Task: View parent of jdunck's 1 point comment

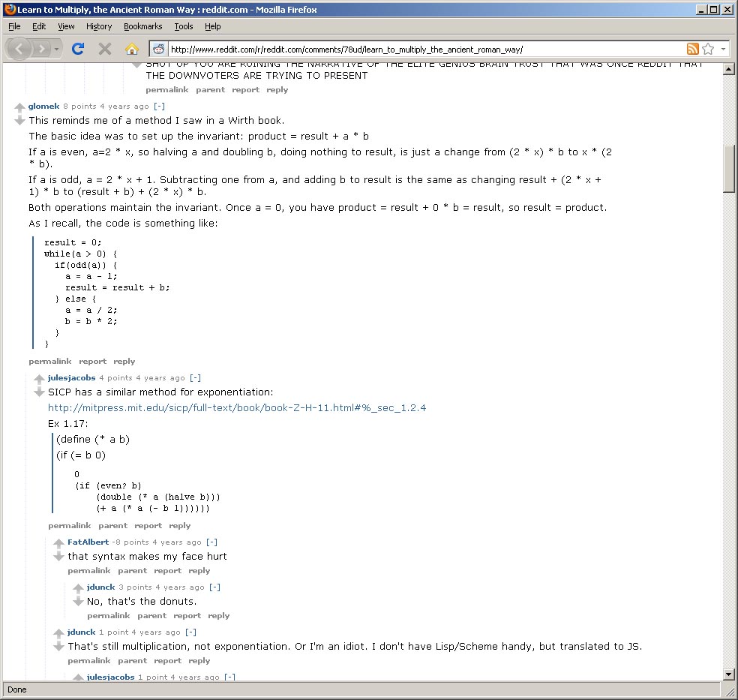Action: click(x=132, y=661)
